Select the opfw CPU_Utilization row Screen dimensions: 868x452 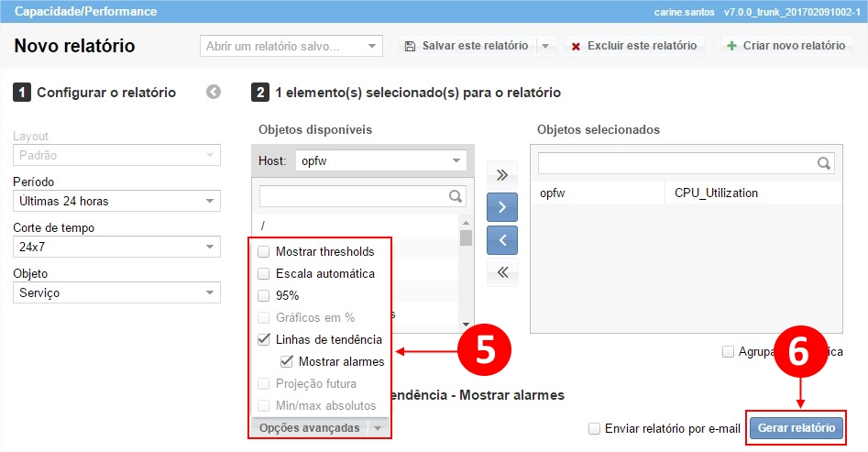685,193
